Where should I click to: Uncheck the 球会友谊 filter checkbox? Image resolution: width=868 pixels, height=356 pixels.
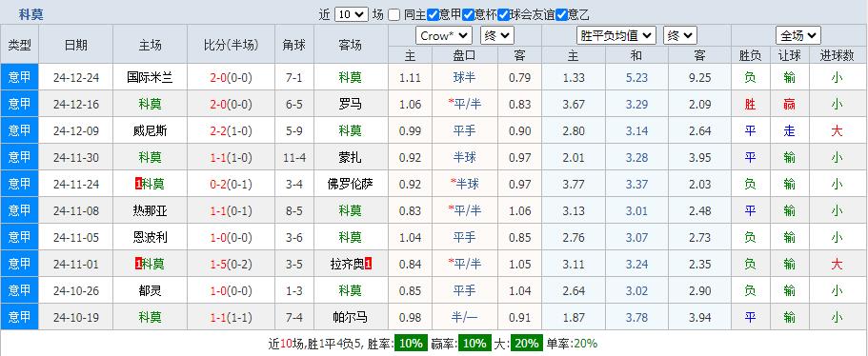click(x=503, y=15)
